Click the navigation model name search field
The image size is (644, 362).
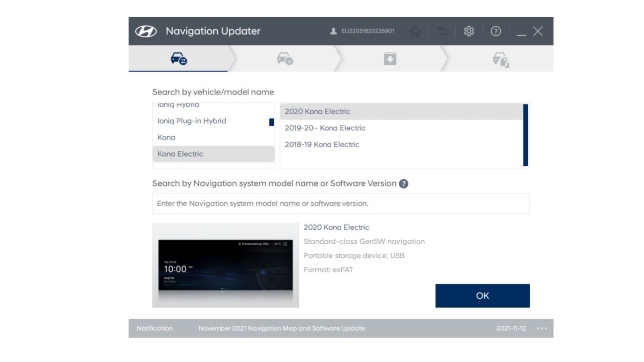(341, 204)
